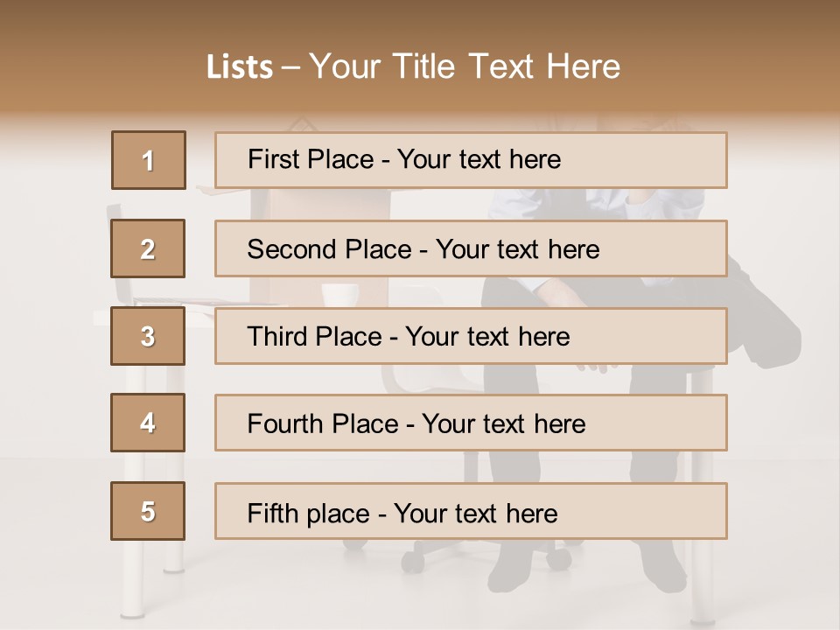Select 'Your Title Text Here' title text
The width and height of the screenshot is (840, 630).
(465, 67)
